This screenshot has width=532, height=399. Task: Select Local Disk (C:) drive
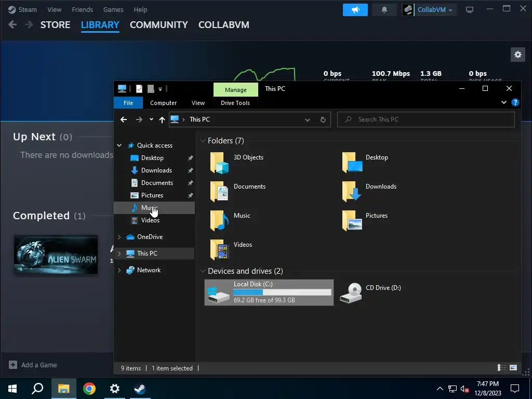point(269,292)
